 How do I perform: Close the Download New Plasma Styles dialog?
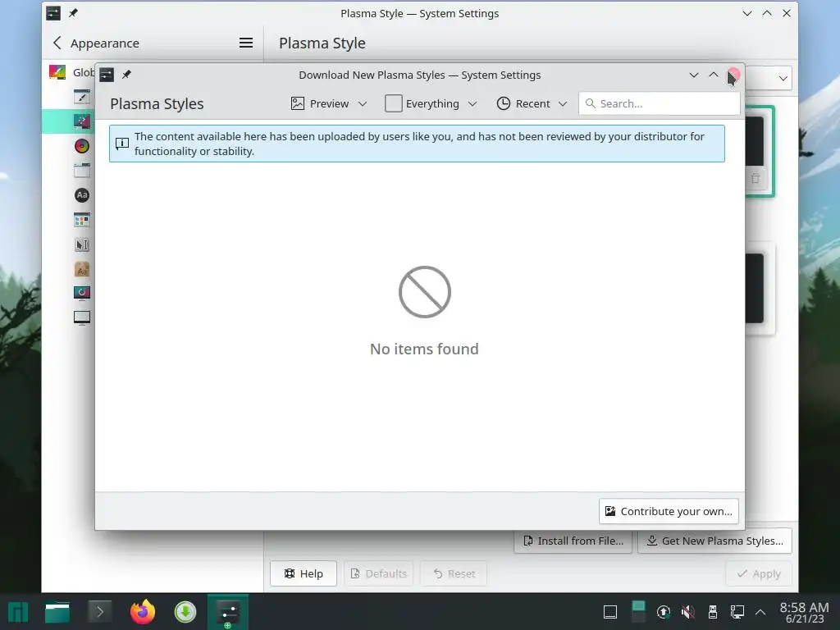click(x=733, y=75)
